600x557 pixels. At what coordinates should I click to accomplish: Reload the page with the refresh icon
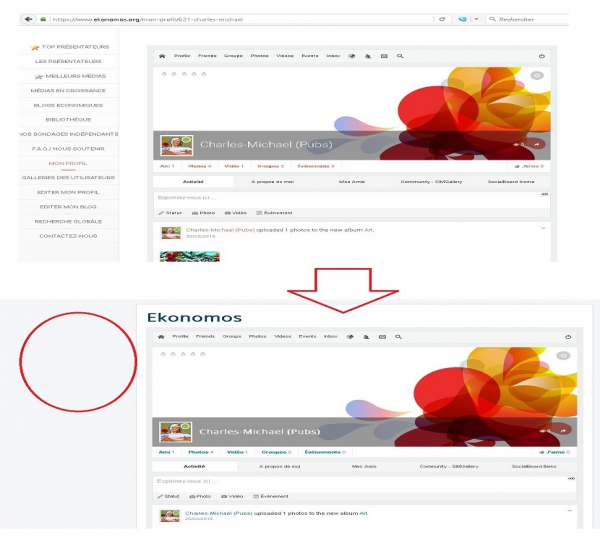pos(442,19)
